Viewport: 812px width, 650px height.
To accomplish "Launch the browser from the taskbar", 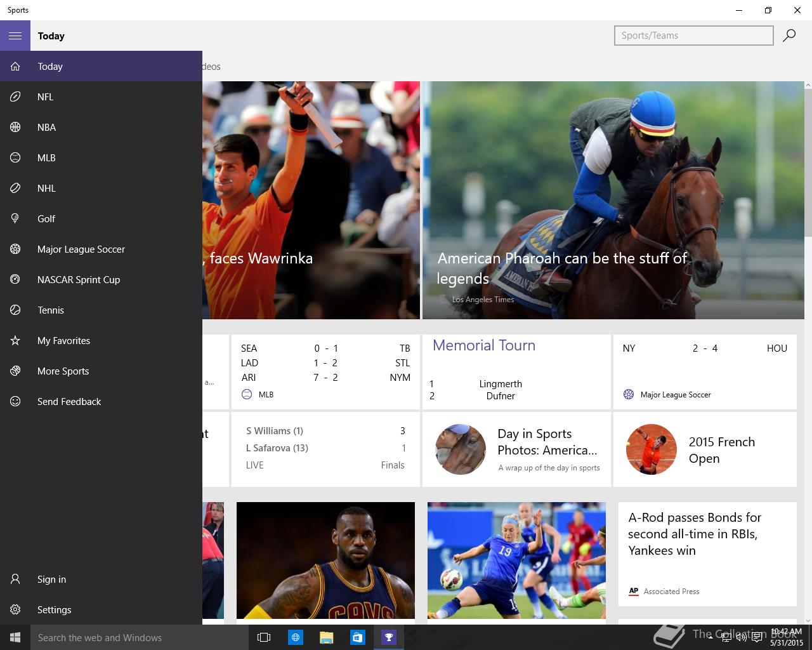I will 295,637.
